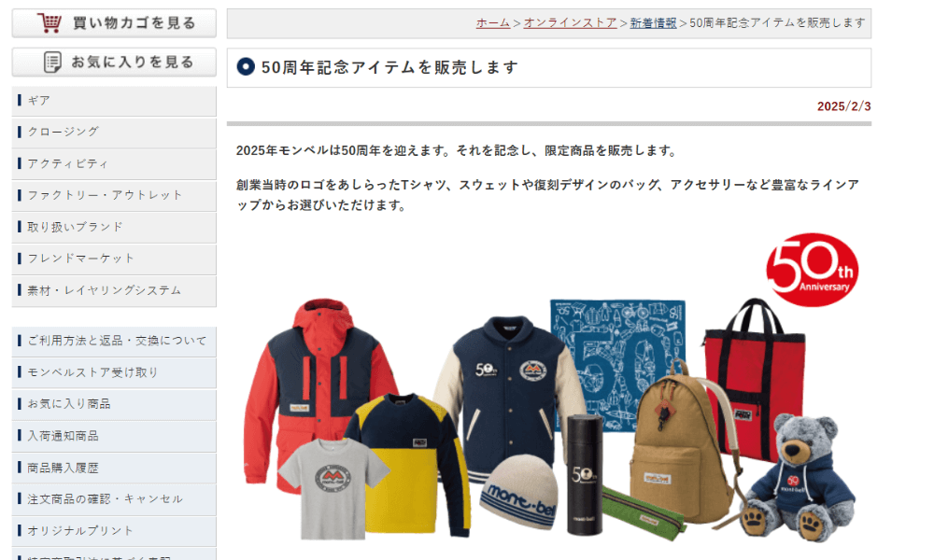Click the shopping cart icon
This screenshot has height=560, width=934.
(50, 23)
